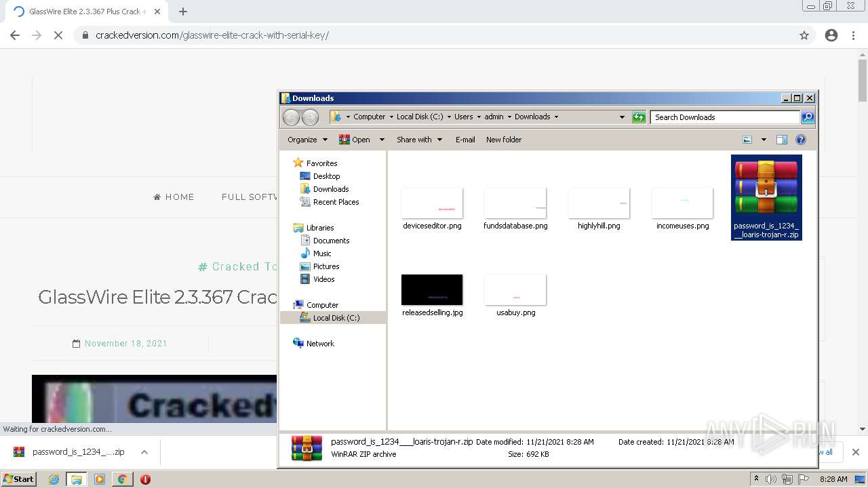Open Chrome three-dot menu
This screenshot has height=488, width=868.
point(853,35)
